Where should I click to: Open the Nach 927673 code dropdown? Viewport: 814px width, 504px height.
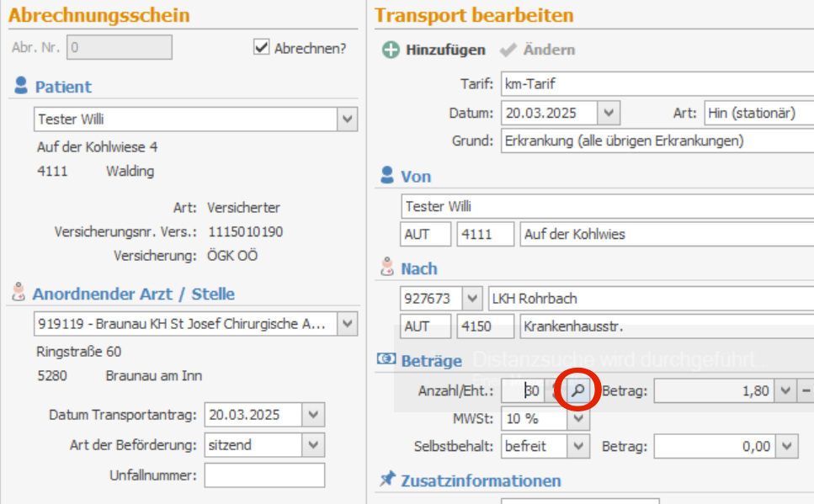472,299
